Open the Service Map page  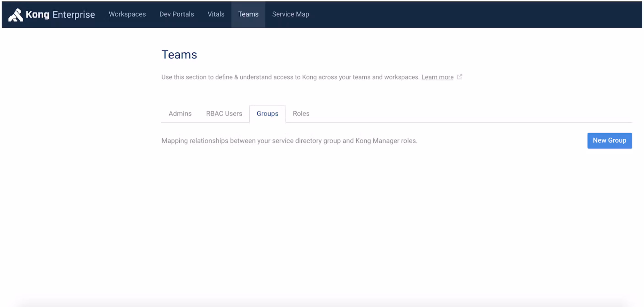tap(290, 14)
